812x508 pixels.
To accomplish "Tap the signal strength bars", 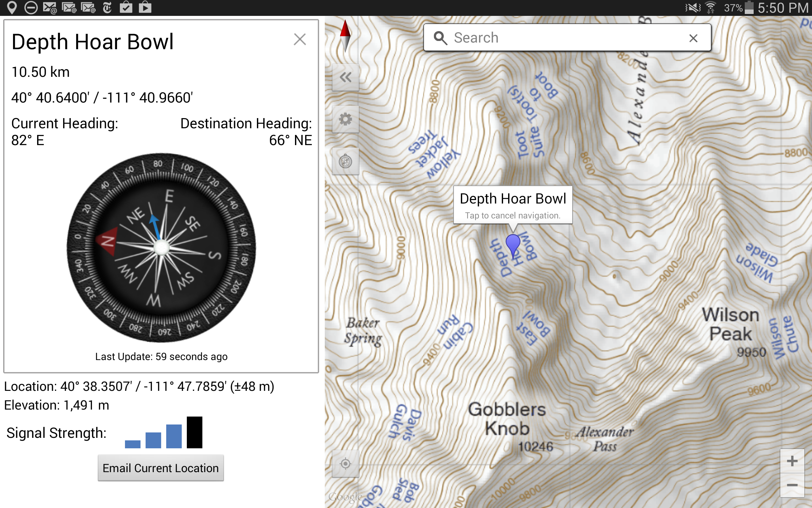I will [x=164, y=432].
